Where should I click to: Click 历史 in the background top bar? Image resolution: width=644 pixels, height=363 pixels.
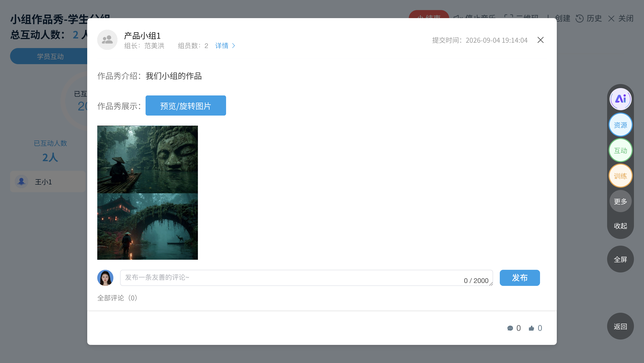tap(594, 19)
